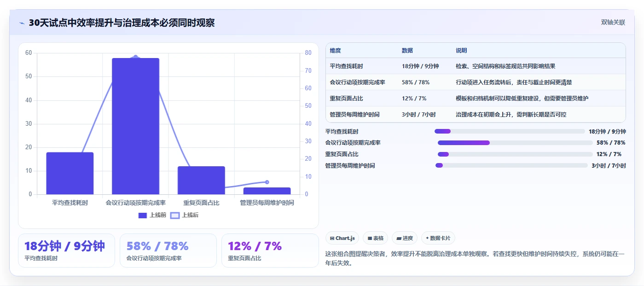The image size is (644, 286).
Task: Click the star icon in 数据卡片 tag
Action: point(427,238)
